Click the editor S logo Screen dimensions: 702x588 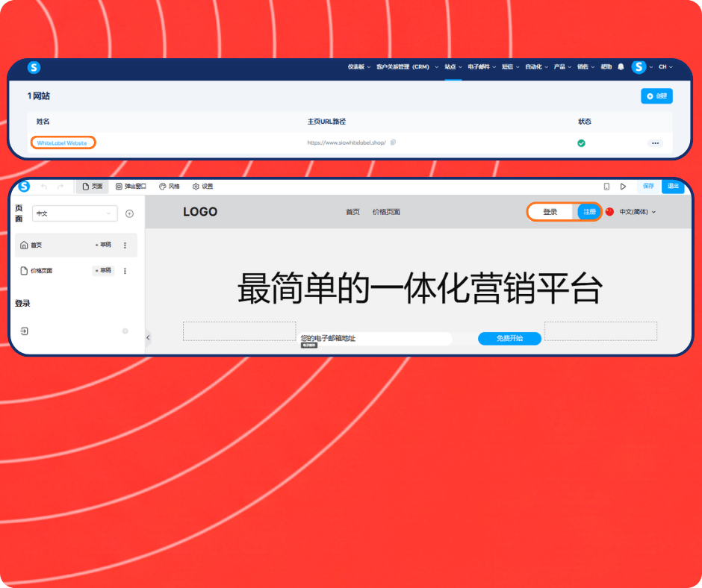pos(24,186)
